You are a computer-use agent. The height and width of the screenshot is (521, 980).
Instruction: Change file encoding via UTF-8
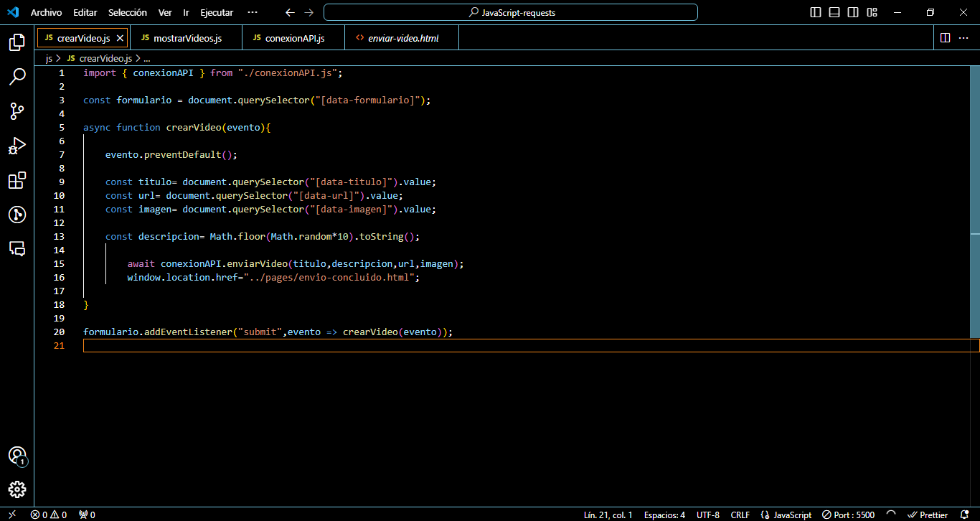click(x=708, y=515)
